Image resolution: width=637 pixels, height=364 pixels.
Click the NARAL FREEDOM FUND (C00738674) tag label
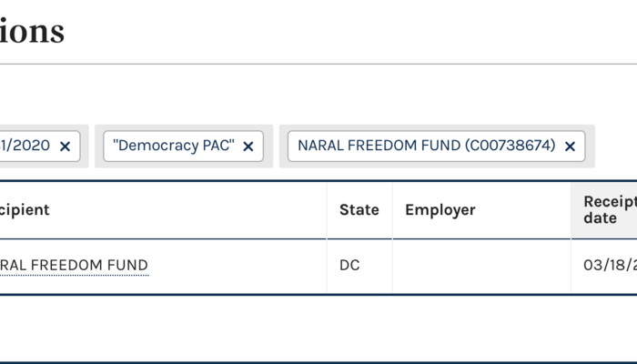click(426, 146)
